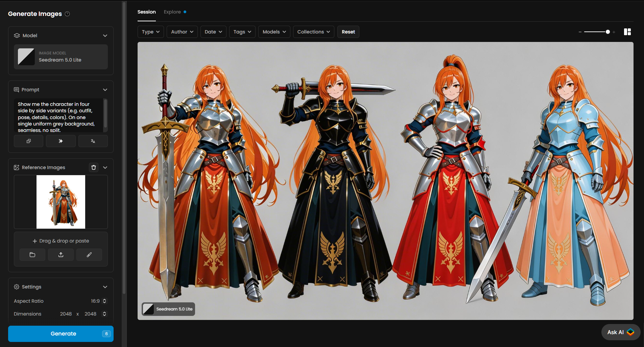The image size is (644, 347).
Task: Collapse the Model section
Action: [x=105, y=36]
